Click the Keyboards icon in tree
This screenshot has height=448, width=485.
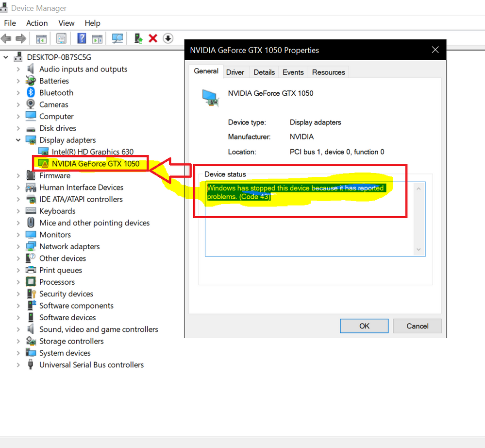click(31, 210)
